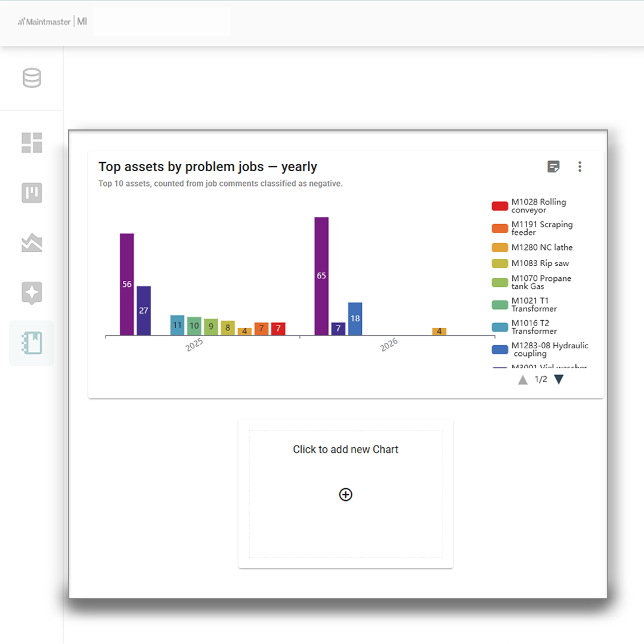
Task: Click the plus icon to add chart
Action: tap(345, 494)
